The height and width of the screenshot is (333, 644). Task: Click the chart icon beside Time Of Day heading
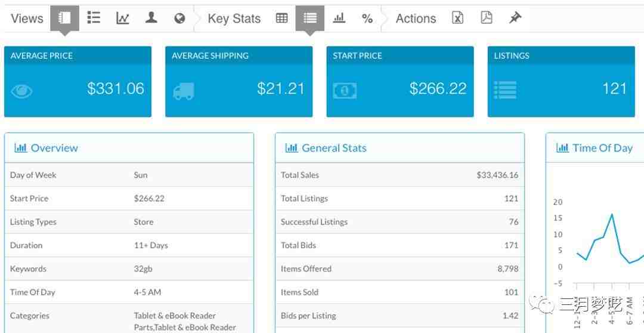tap(563, 148)
